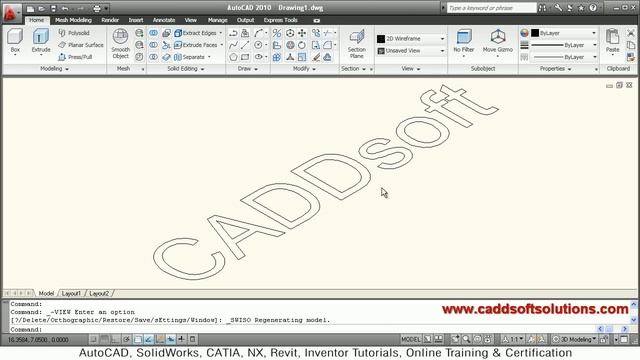Viewport: 640px width, 360px height.
Task: Toggle Dynamic Input in status bar
Action: (171, 339)
